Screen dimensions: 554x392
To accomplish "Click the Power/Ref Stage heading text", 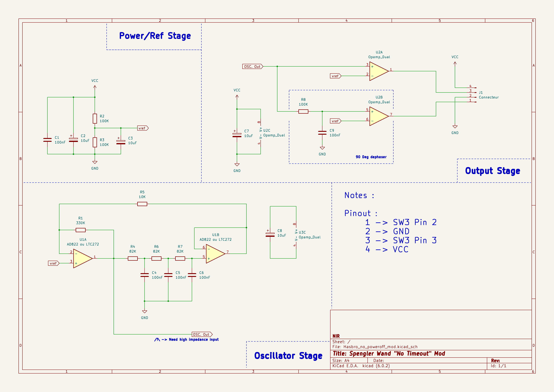I will [155, 36].
